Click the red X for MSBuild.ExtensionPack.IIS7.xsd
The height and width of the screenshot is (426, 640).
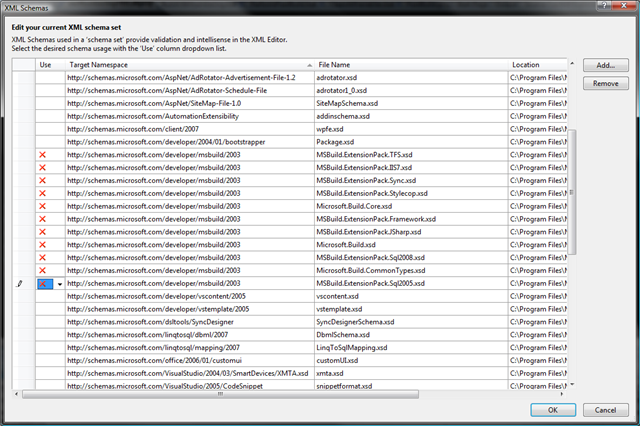point(42,168)
